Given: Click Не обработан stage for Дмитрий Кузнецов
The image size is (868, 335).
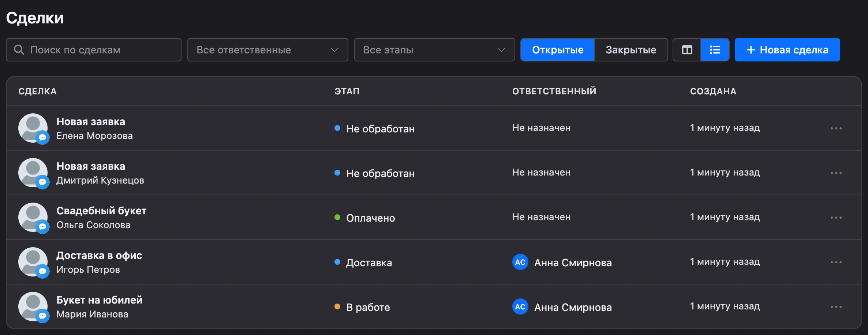Looking at the screenshot, I should pyautogui.click(x=380, y=173).
